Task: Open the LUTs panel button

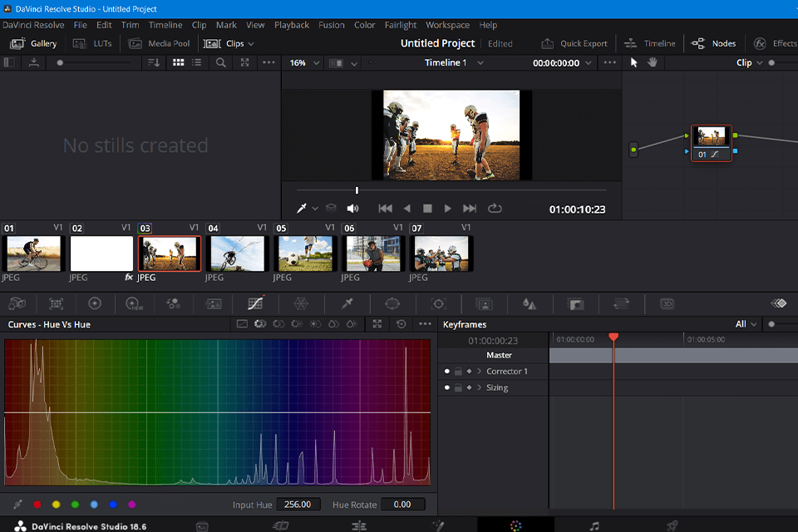Action: point(92,43)
